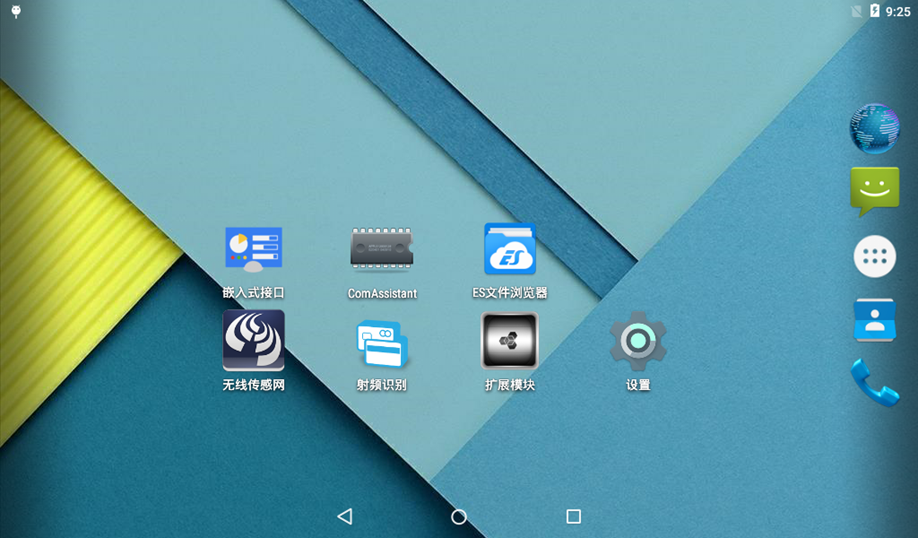Open ES文件浏览器 file explorer icon

pos(510,249)
